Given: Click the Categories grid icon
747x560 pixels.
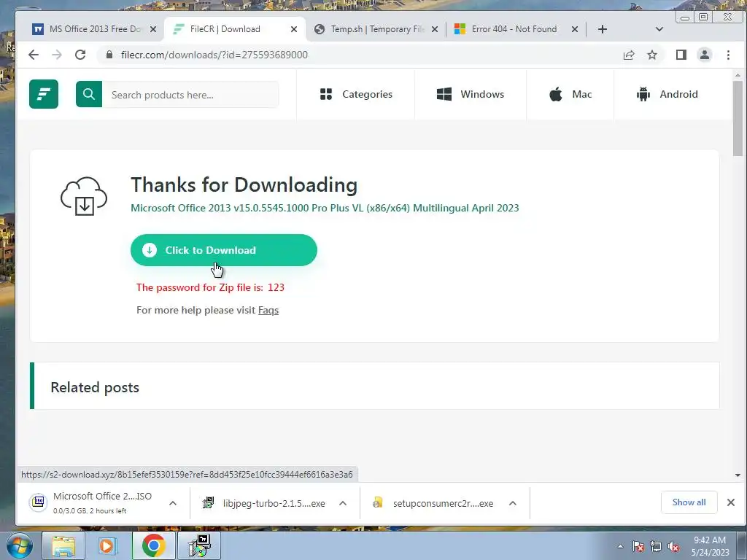Looking at the screenshot, I should pos(326,94).
